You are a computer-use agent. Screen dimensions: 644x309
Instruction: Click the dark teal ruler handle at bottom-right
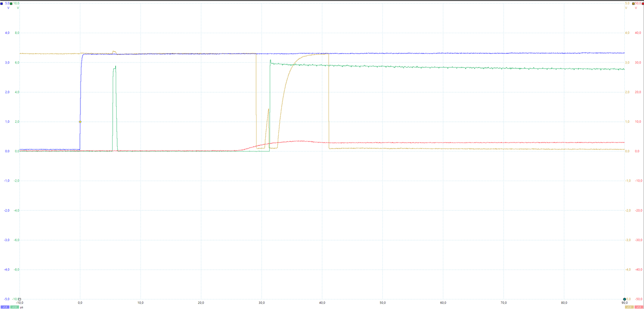click(x=624, y=299)
